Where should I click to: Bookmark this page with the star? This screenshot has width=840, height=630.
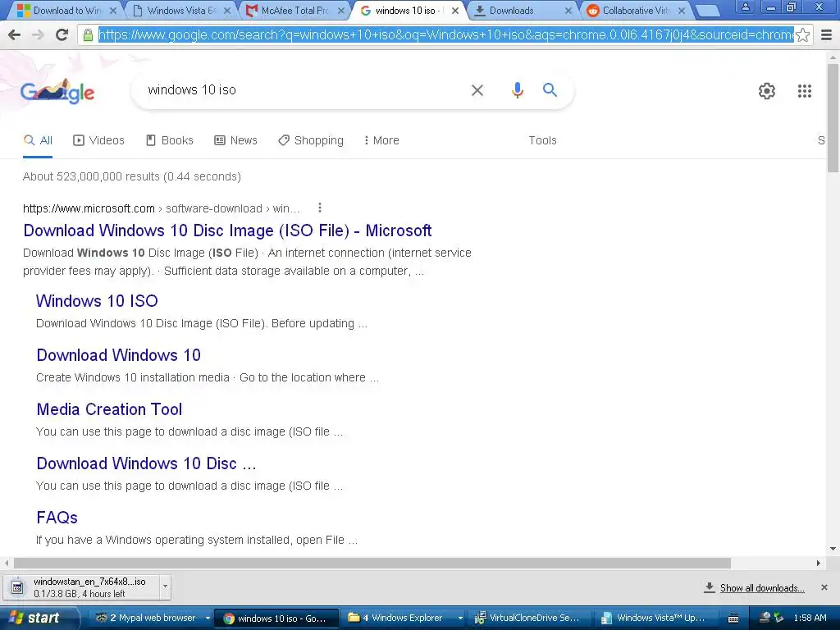coord(802,34)
